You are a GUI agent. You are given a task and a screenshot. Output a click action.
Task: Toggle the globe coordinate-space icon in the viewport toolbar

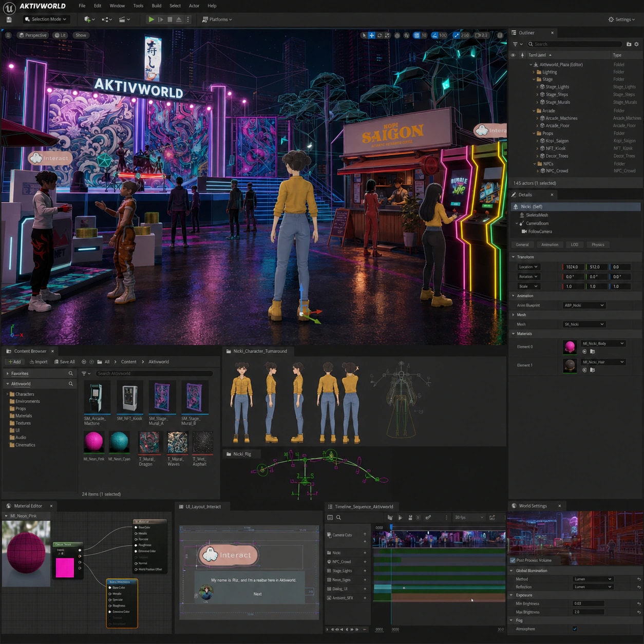tap(397, 35)
